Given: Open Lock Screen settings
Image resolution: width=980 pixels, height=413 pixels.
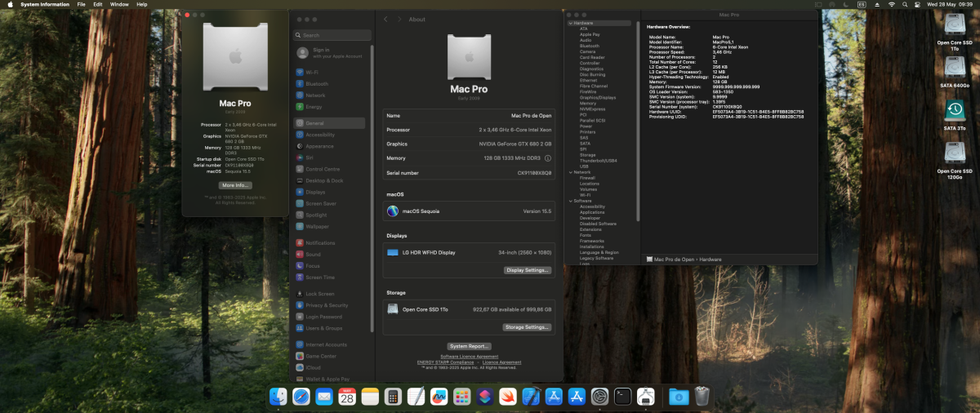Looking at the screenshot, I should click(330, 294).
